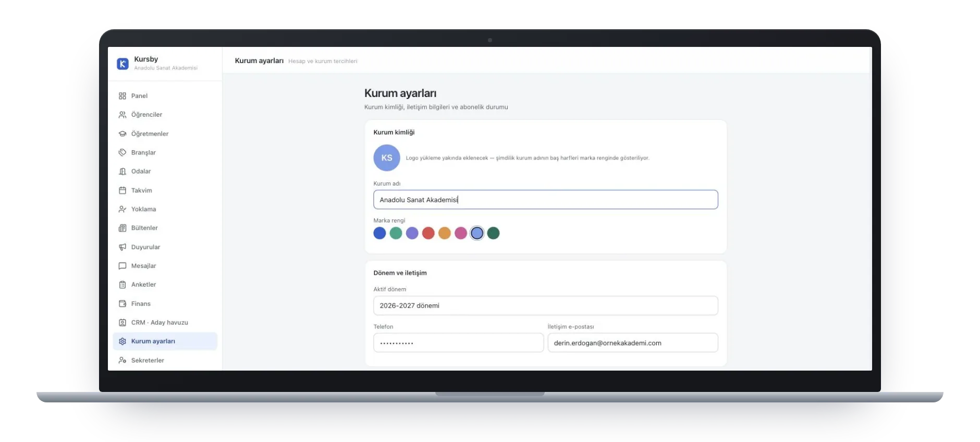Go to the Sekreterler menu item

[165, 360]
